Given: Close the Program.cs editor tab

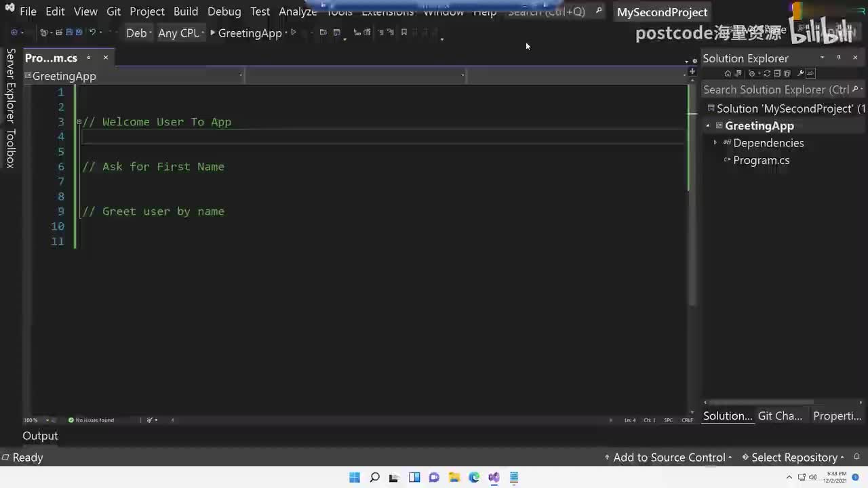Looking at the screenshot, I should [x=105, y=58].
